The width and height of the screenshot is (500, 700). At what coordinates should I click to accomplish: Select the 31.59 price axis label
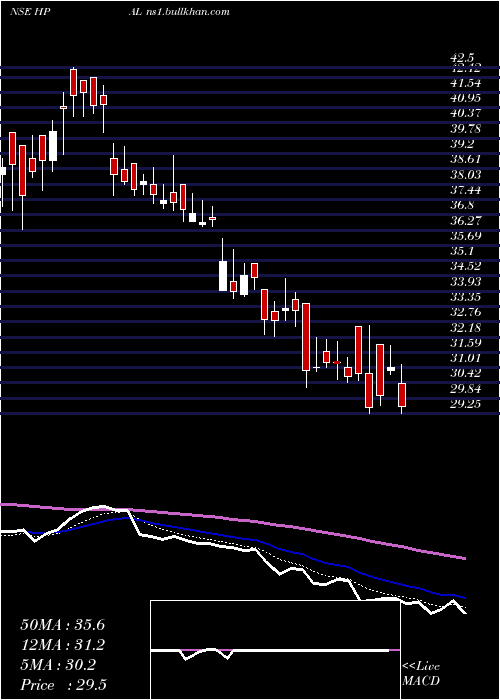tap(466, 343)
